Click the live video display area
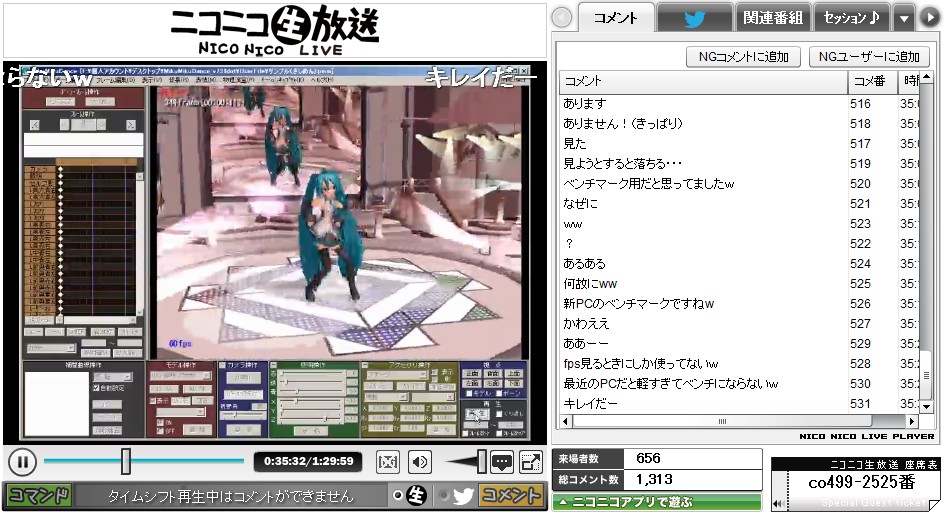 click(275, 252)
